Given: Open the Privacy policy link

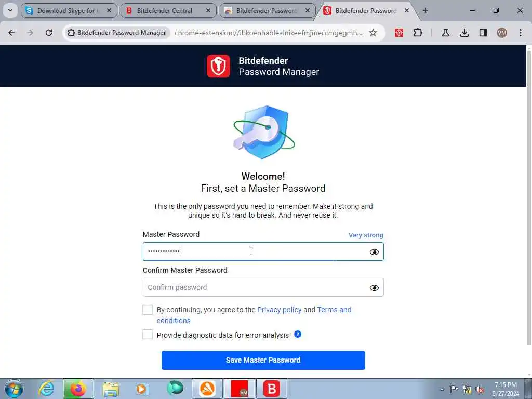Looking at the screenshot, I should (279, 310).
